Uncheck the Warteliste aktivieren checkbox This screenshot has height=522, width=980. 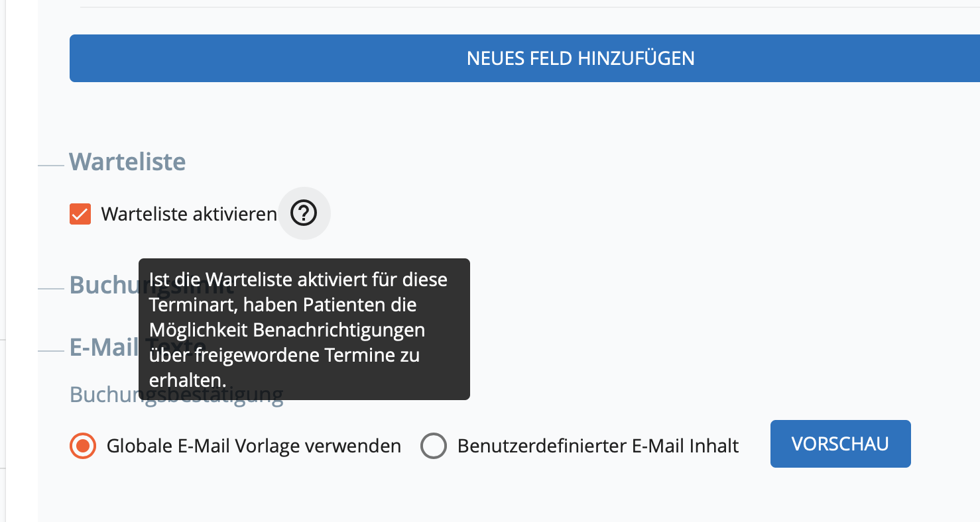80,214
